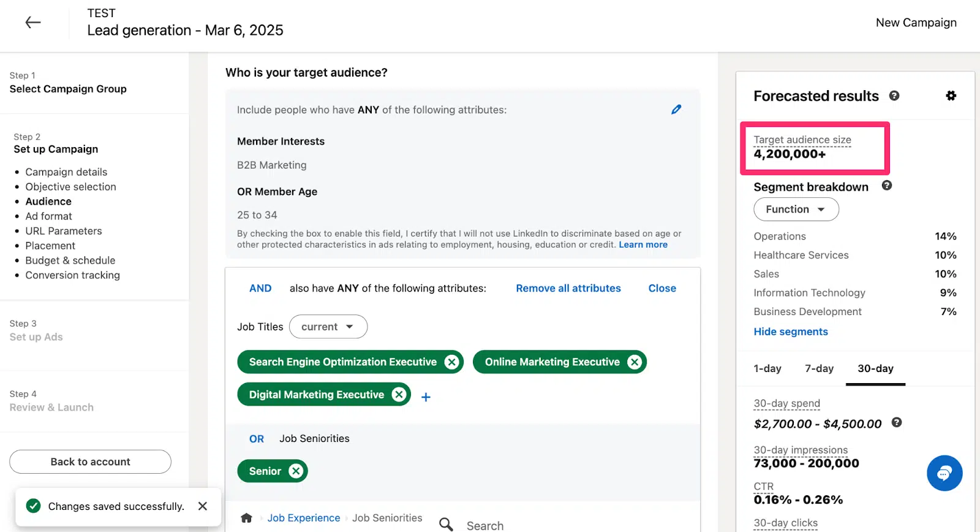Click the Business Development segment row
The width and height of the screenshot is (980, 532).
coord(855,312)
